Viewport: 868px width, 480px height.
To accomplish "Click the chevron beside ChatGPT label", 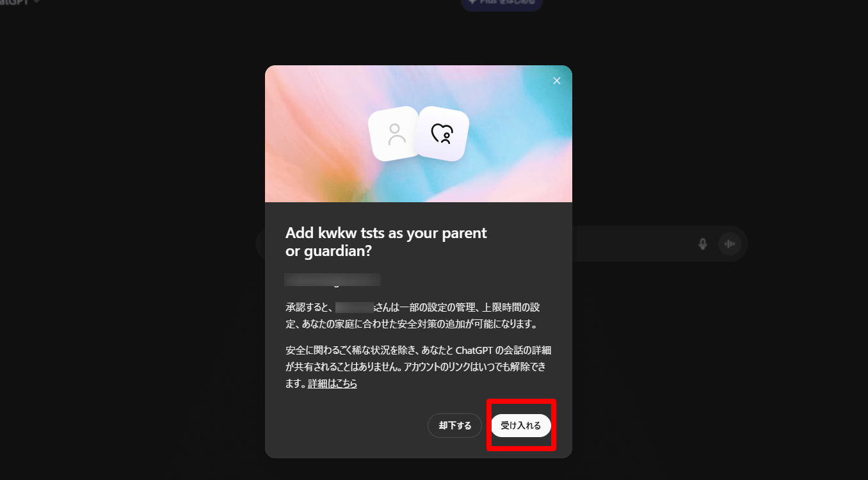I will pos(36,2).
